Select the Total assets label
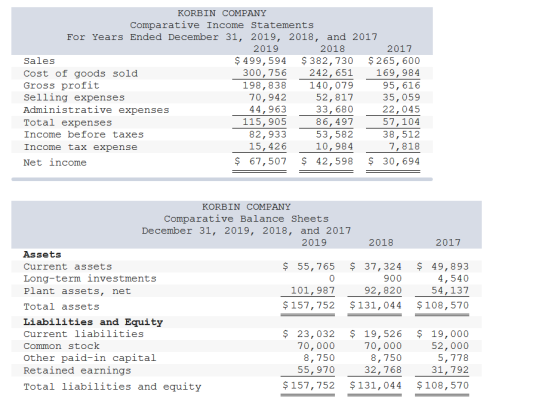This screenshot has height=401, width=560. point(61,307)
